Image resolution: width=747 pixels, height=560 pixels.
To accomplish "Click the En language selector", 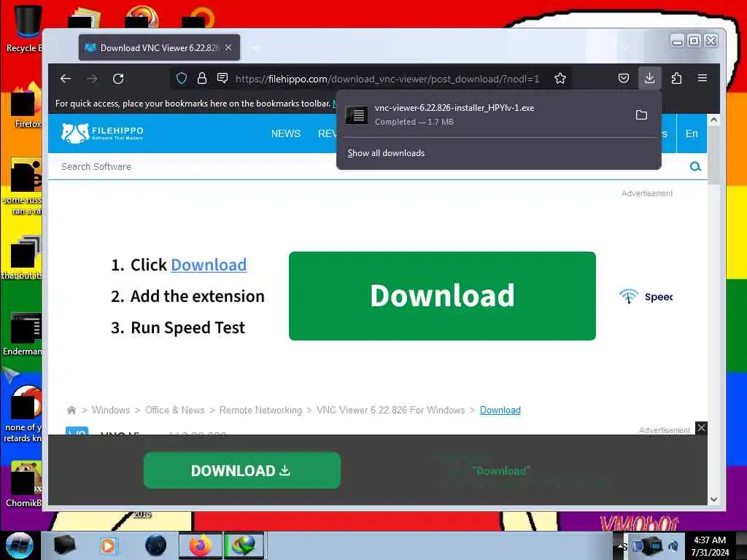I will pos(692,134).
